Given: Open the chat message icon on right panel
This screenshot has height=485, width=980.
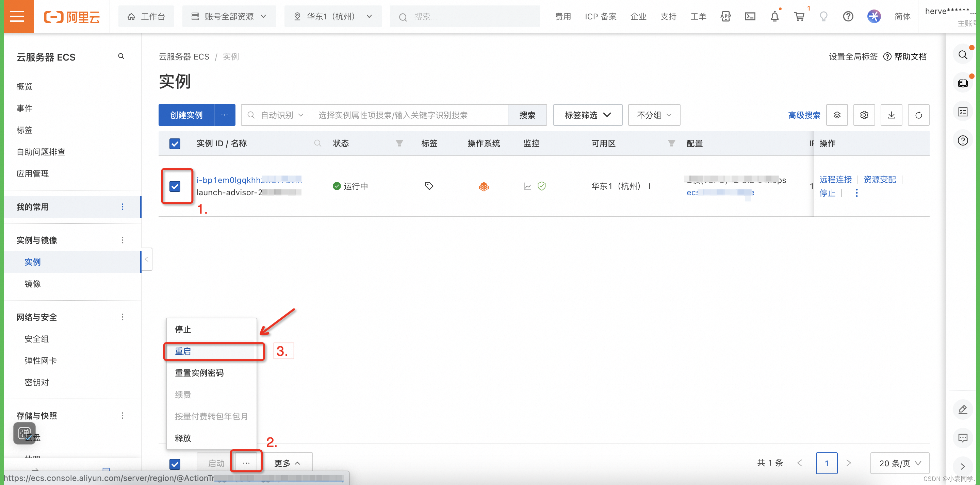Looking at the screenshot, I should coord(963,438).
